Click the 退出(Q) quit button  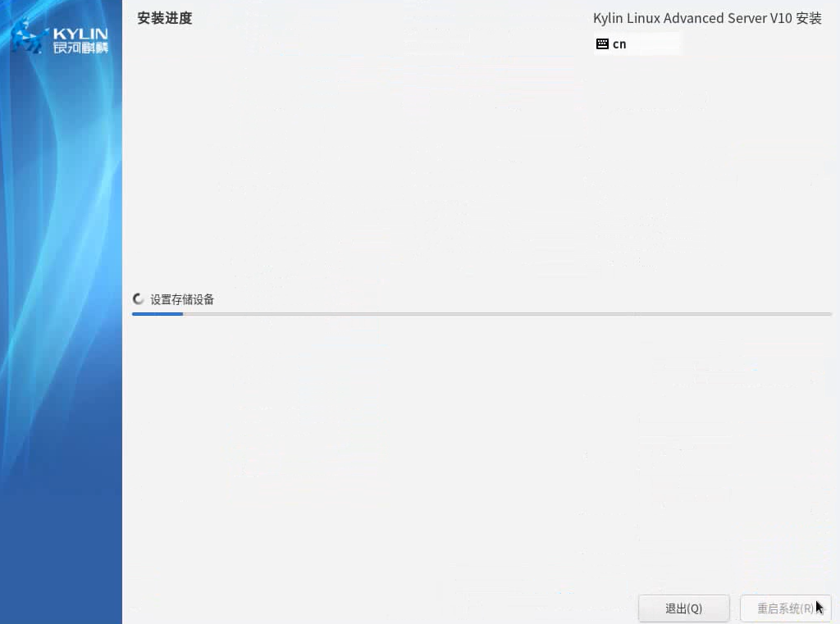(x=683, y=608)
